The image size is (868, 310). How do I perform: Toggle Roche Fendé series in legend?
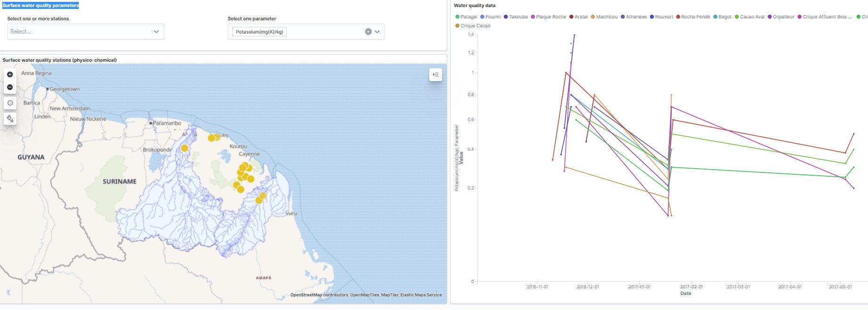click(x=693, y=16)
